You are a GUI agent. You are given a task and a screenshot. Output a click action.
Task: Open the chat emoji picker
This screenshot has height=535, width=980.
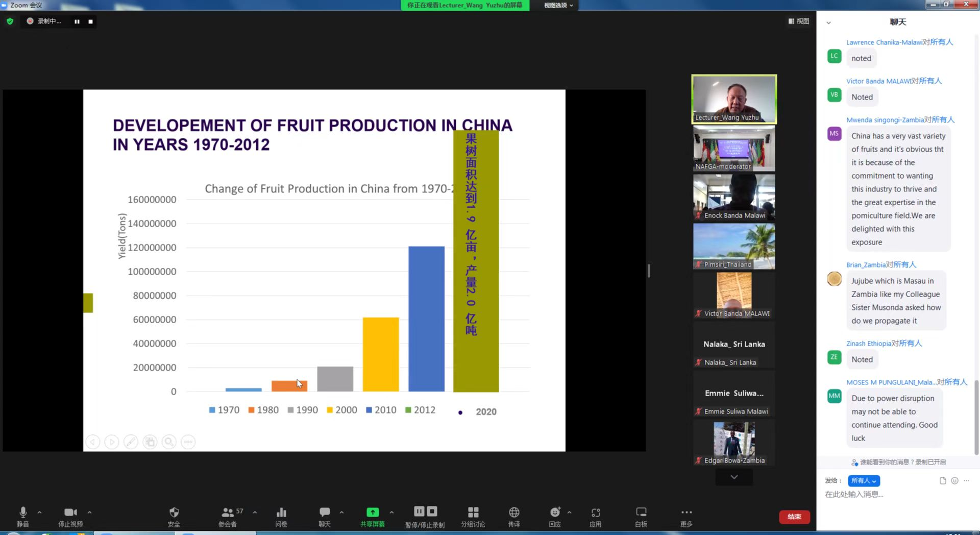pos(954,480)
